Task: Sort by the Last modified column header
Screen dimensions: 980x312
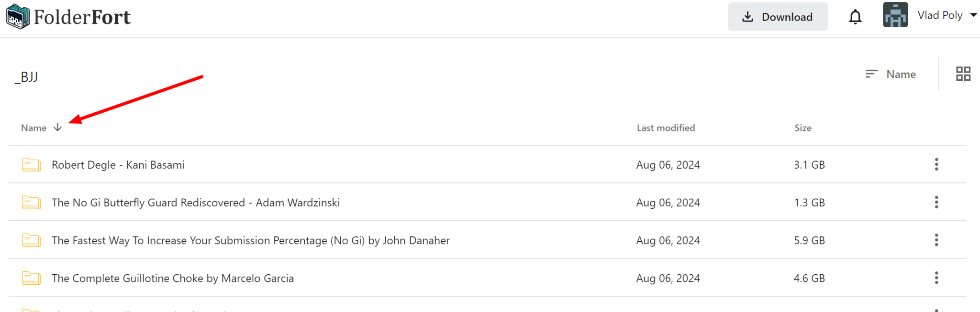Action: pos(665,128)
